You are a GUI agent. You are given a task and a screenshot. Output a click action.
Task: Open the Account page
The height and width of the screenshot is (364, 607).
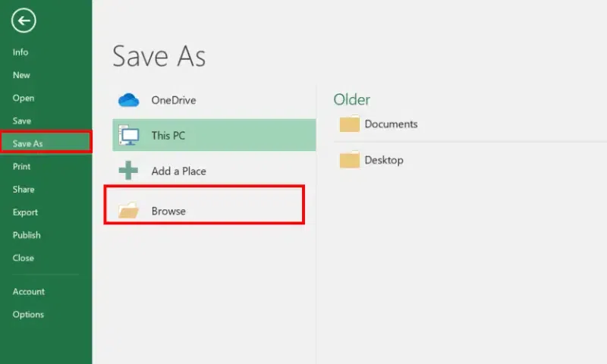[29, 291]
